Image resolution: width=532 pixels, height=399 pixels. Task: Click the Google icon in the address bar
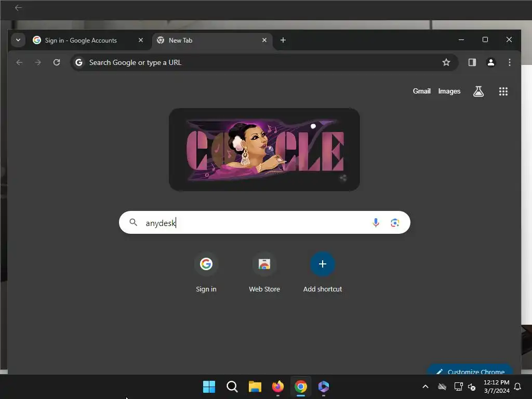[x=79, y=62]
